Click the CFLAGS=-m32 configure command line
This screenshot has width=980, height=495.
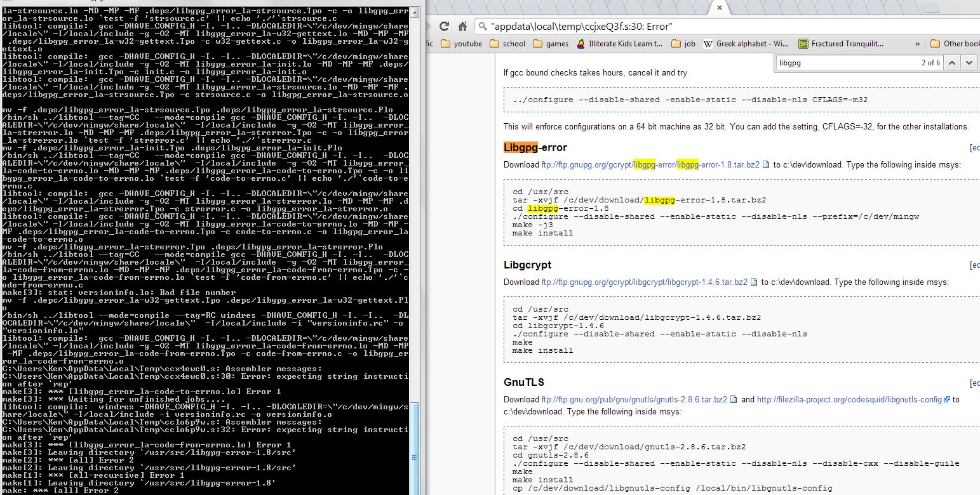tap(690, 100)
